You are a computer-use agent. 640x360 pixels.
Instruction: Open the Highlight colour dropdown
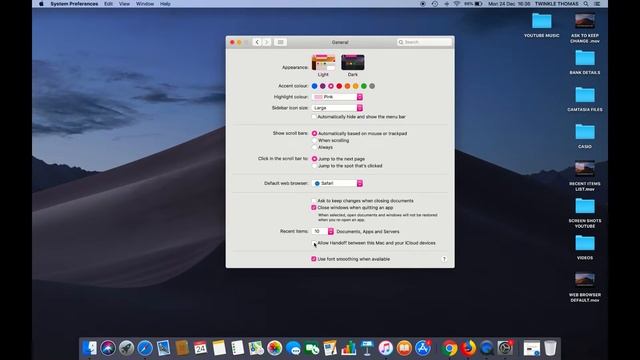[337, 97]
